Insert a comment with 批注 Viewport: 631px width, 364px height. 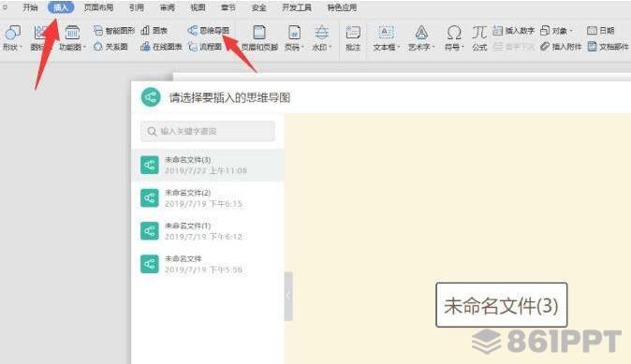[x=353, y=38]
